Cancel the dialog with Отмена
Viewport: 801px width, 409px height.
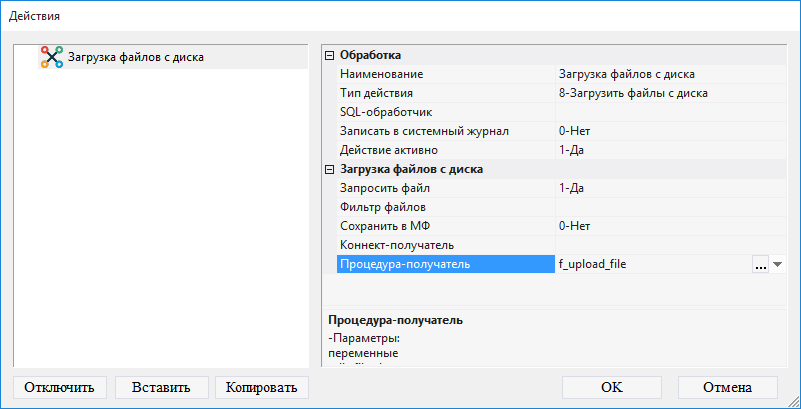point(727,387)
